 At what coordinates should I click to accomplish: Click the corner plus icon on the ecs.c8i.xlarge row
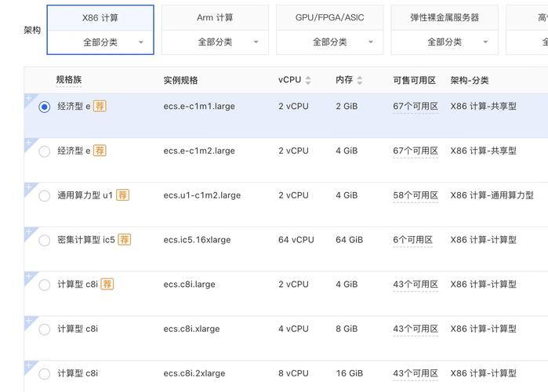pyautogui.click(x=29, y=321)
